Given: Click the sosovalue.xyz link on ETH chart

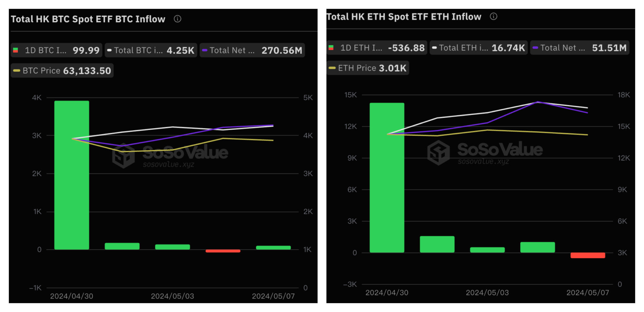Looking at the screenshot, I should coord(483,162).
